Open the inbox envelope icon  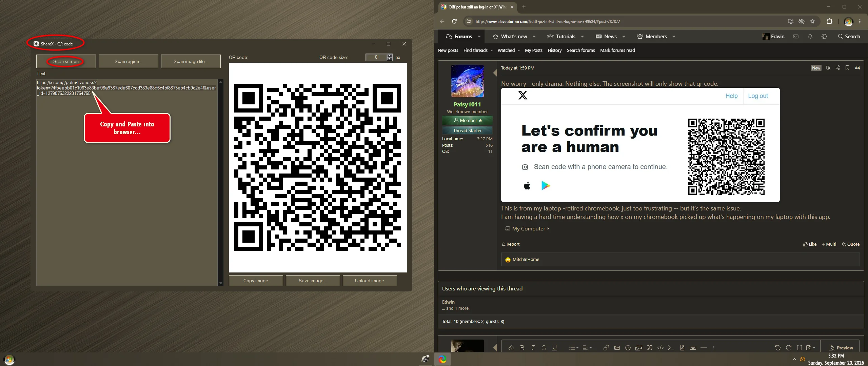[796, 37]
